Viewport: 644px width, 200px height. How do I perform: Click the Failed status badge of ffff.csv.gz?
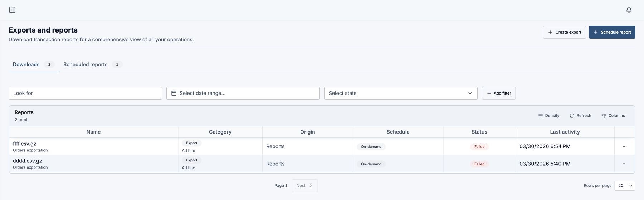pyautogui.click(x=479, y=147)
